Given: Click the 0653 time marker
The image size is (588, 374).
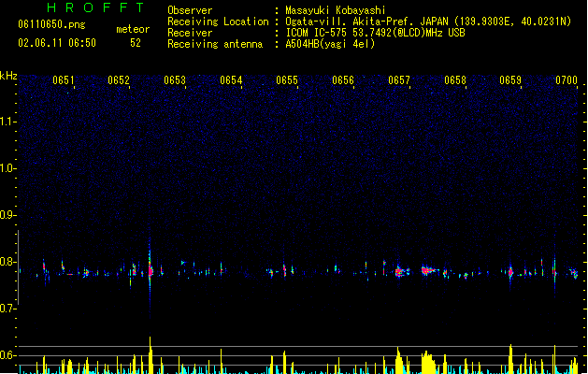Looking at the screenshot, I should tap(175, 80).
